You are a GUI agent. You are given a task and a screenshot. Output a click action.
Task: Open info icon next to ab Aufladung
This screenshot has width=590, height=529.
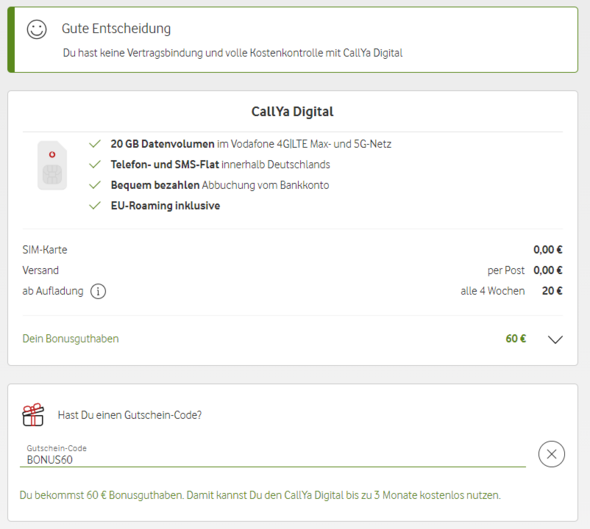click(x=98, y=291)
